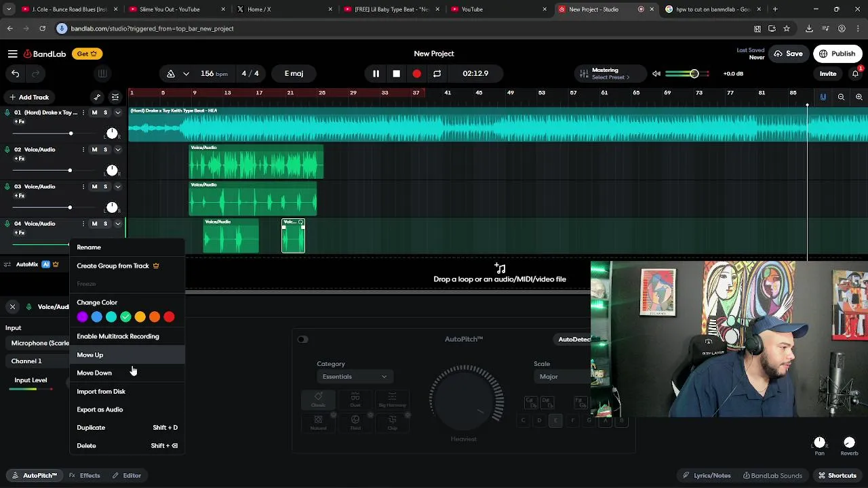Viewport: 868px width, 488px height.
Task: Close the bottom instrument panel X
Action: [x=12, y=307]
